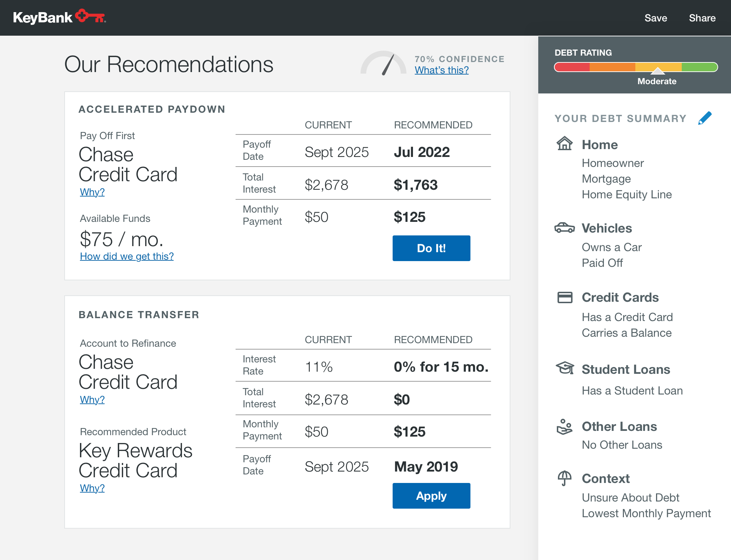Image resolution: width=731 pixels, height=560 pixels.
Task: Click Why? under Key Rewards Credit Card
Action: [x=92, y=488]
